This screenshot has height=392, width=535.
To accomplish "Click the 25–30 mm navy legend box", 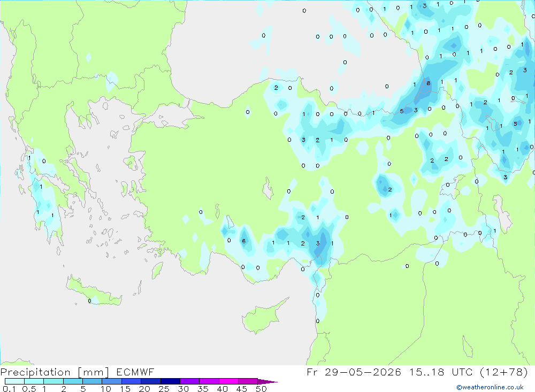I will (170, 381).
